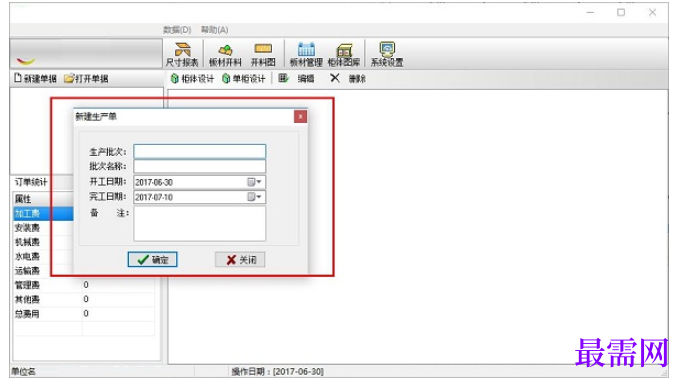Focus the 批次名称 input field
The height and width of the screenshot is (384, 687).
pyautogui.click(x=199, y=167)
